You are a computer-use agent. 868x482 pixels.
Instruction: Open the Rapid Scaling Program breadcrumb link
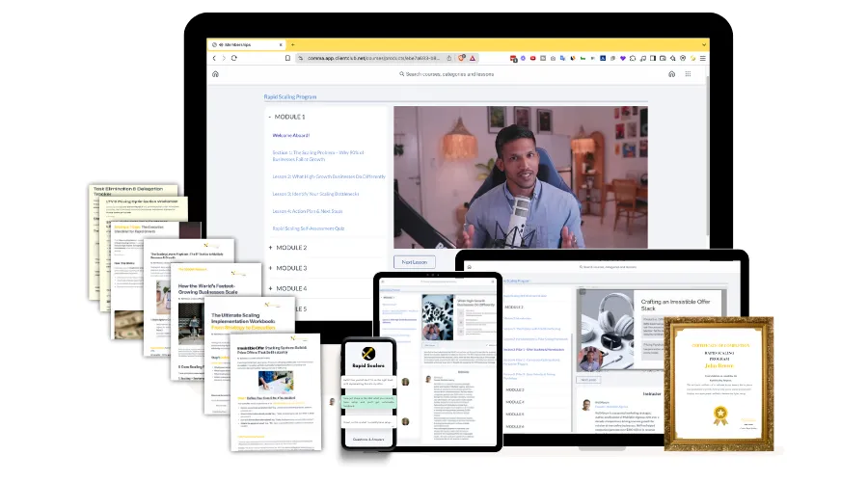point(290,96)
